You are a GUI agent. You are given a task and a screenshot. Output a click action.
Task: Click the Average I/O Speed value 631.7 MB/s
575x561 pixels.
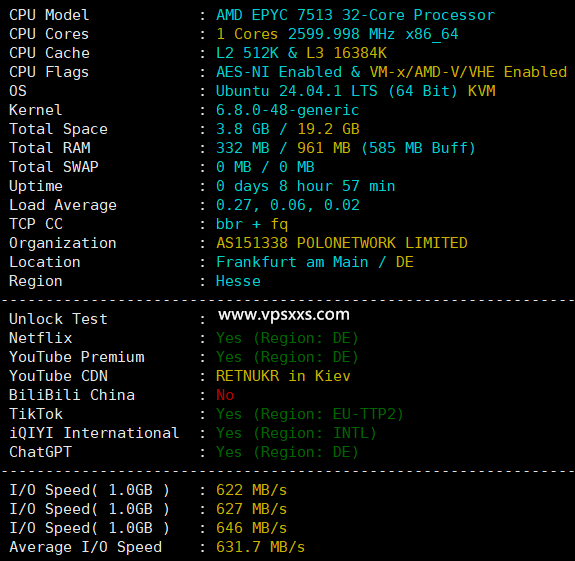coord(260,547)
